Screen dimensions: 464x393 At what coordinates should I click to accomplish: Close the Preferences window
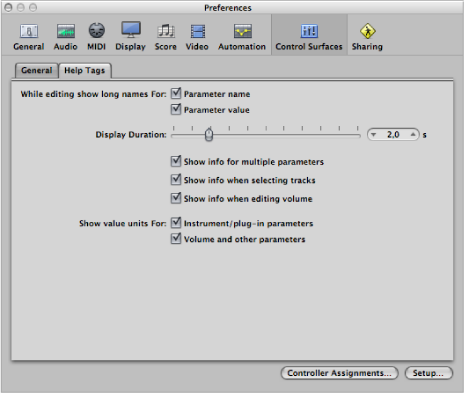9,7
